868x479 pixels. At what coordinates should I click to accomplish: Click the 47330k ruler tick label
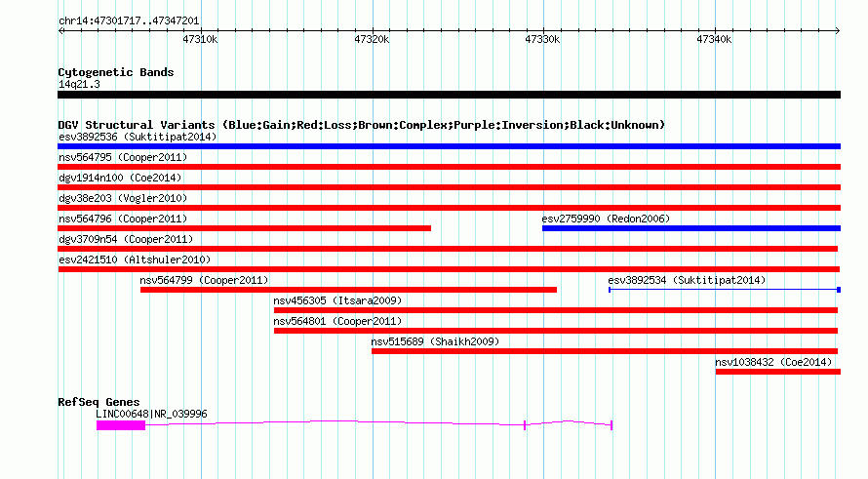[x=542, y=39]
